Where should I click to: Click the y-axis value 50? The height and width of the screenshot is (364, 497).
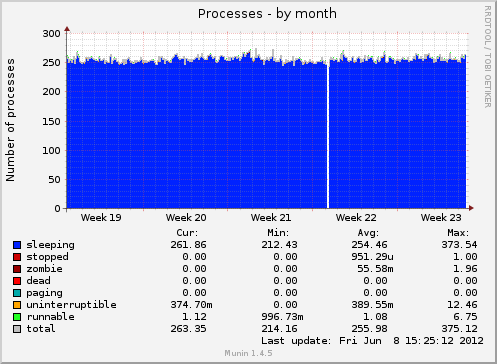pyautogui.click(x=54, y=180)
